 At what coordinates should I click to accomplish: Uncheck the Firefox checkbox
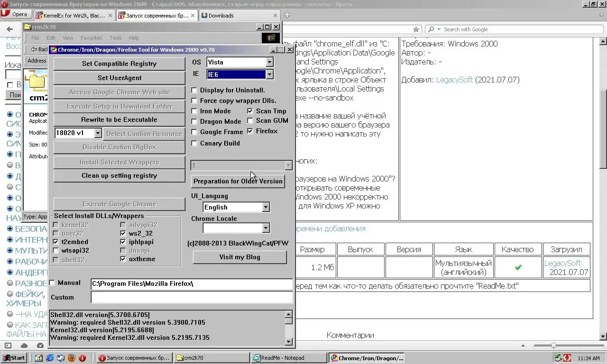point(250,131)
